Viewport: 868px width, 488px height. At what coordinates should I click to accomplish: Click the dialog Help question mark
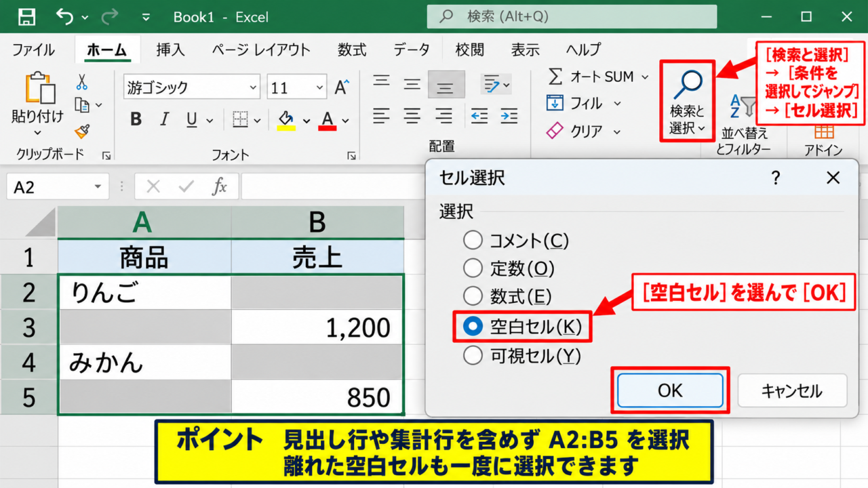click(x=776, y=178)
